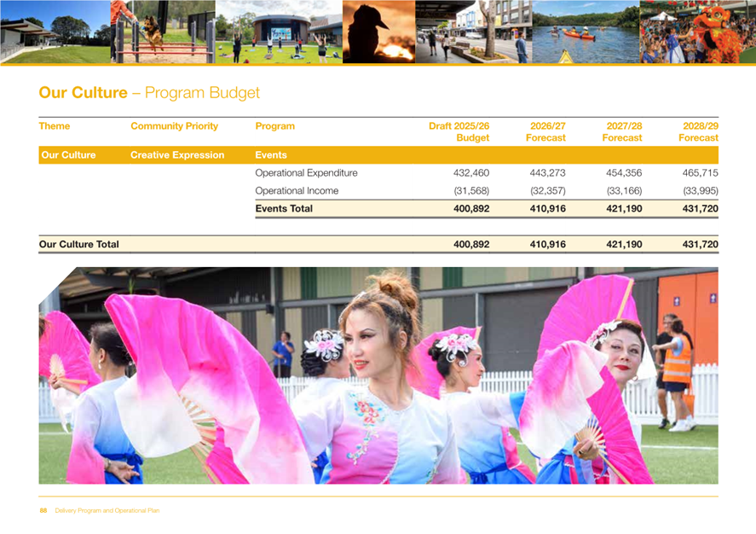Click the large fan dancers photograph
The width and height of the screenshot is (756, 534).
[x=378, y=375]
